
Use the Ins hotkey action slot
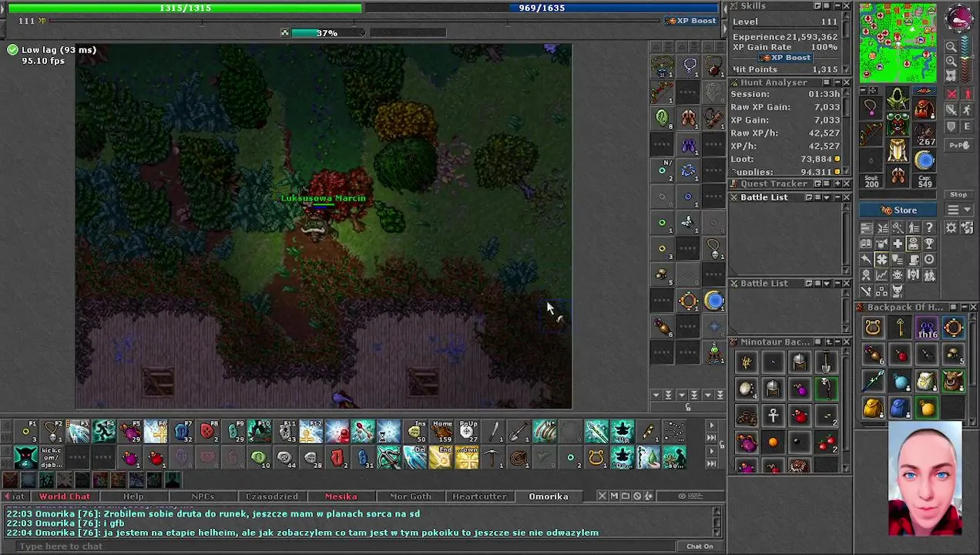[x=415, y=431]
